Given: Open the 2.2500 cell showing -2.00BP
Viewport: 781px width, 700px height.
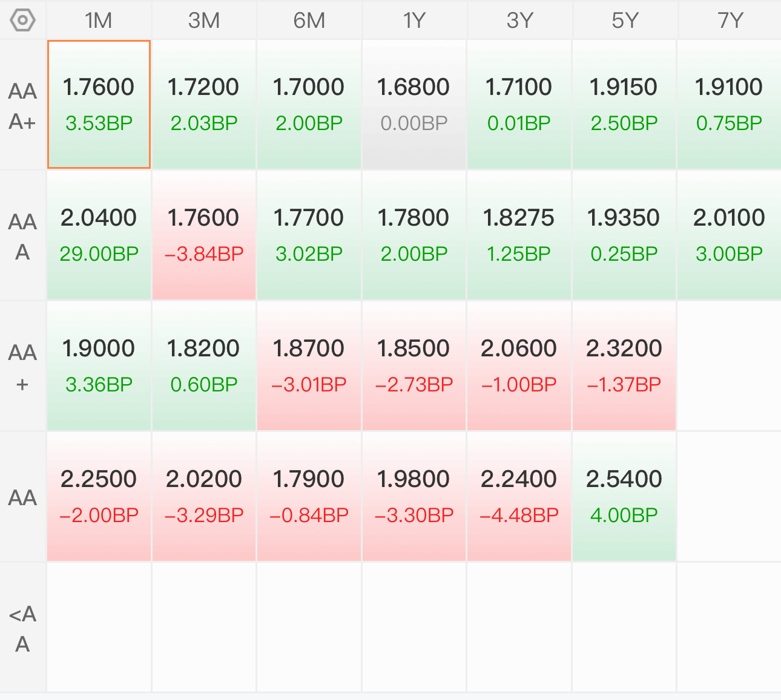Looking at the screenshot, I should coord(99,497).
